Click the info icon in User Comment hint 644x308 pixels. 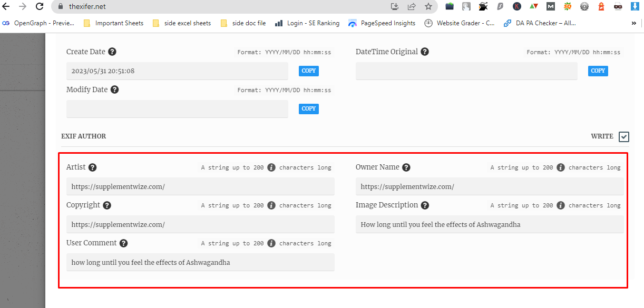271,243
